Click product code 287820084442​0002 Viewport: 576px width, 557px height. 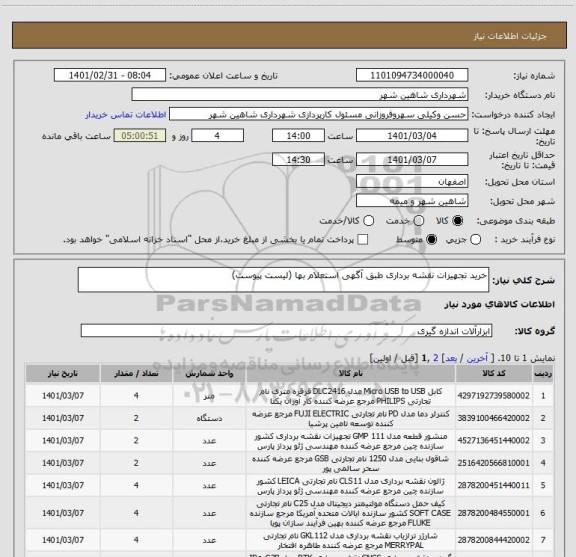(494, 540)
